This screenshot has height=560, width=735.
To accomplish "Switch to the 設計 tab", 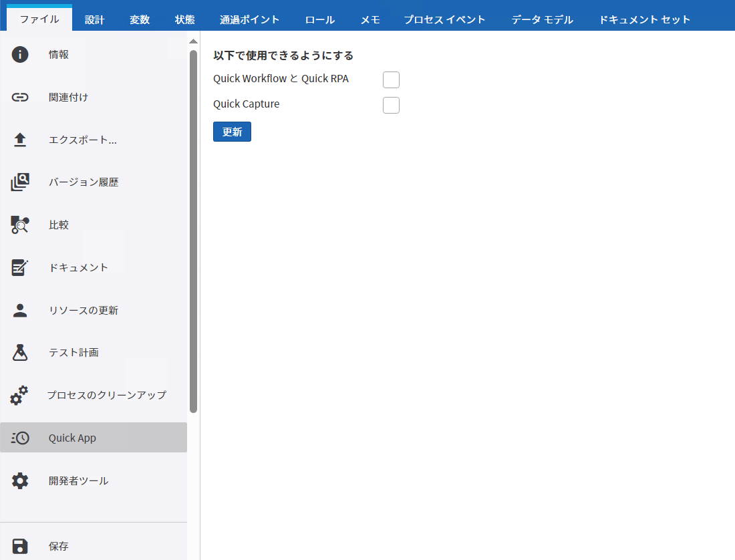I will 94,19.
